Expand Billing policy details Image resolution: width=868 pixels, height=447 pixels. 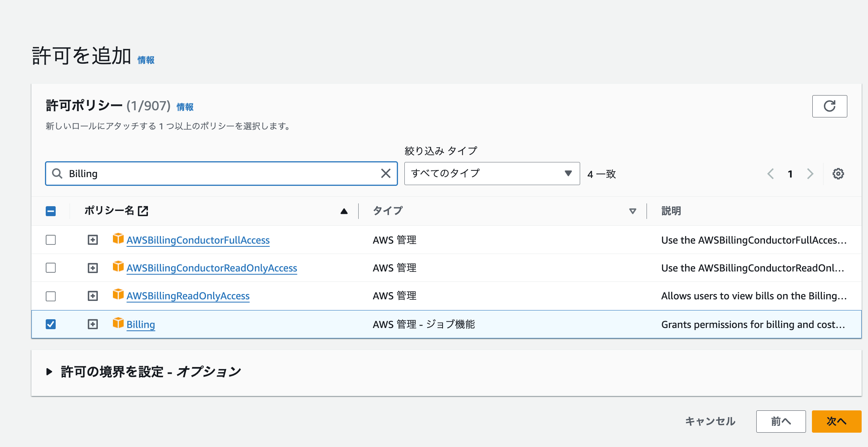click(x=93, y=324)
